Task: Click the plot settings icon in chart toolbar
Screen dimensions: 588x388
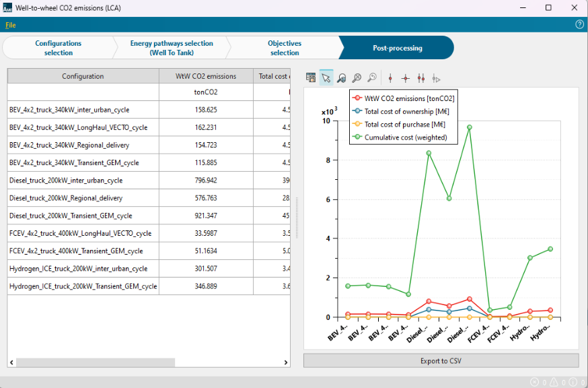Action: coord(311,78)
